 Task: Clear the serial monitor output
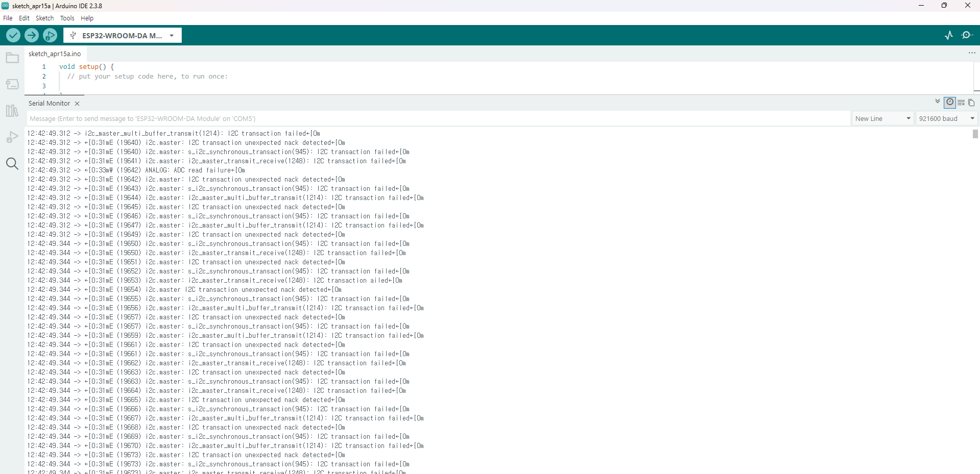coord(961,103)
